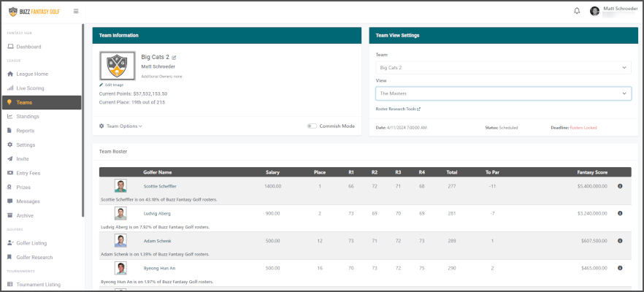
Task: Click the Big Cats 2 team shield image
Action: tap(118, 66)
